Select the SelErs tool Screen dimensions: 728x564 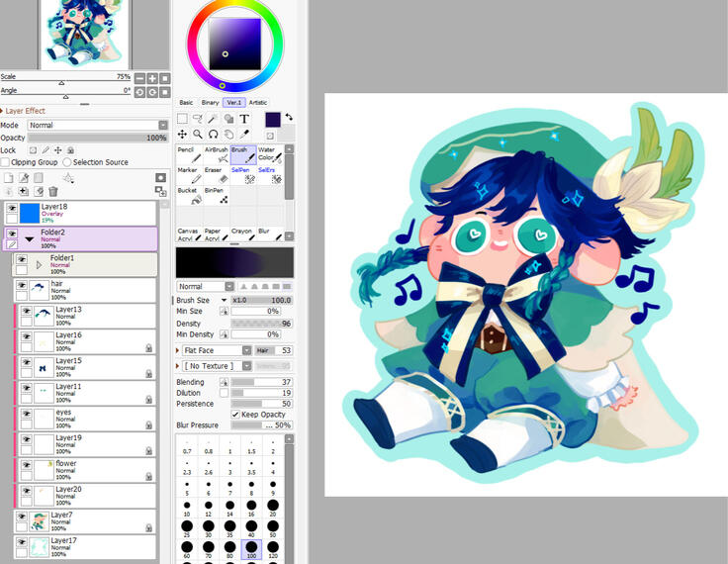270,175
